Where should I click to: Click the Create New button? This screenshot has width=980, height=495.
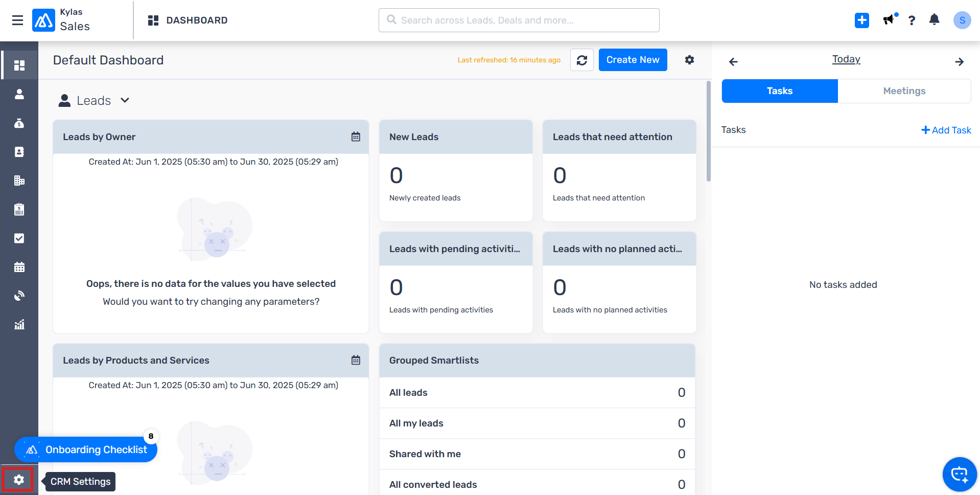coord(633,60)
